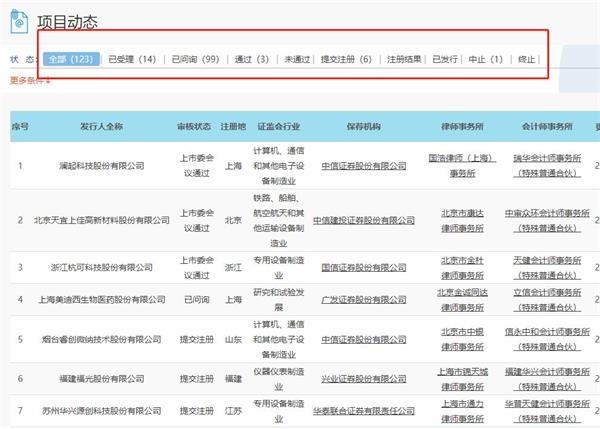600x429 pixels.
Task: Click the 项目动态 document icon
Action: pos(19,21)
